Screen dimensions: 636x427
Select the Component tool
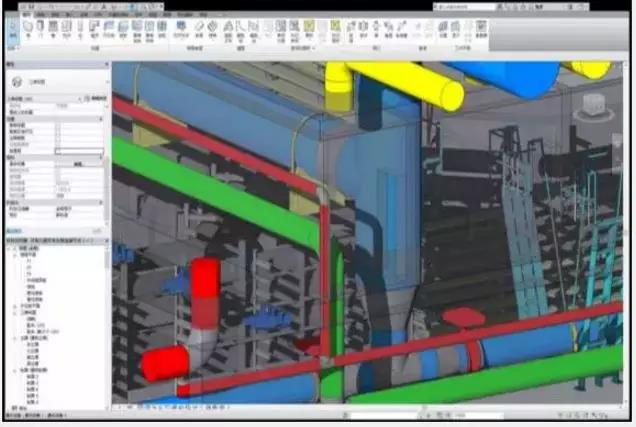67,30
